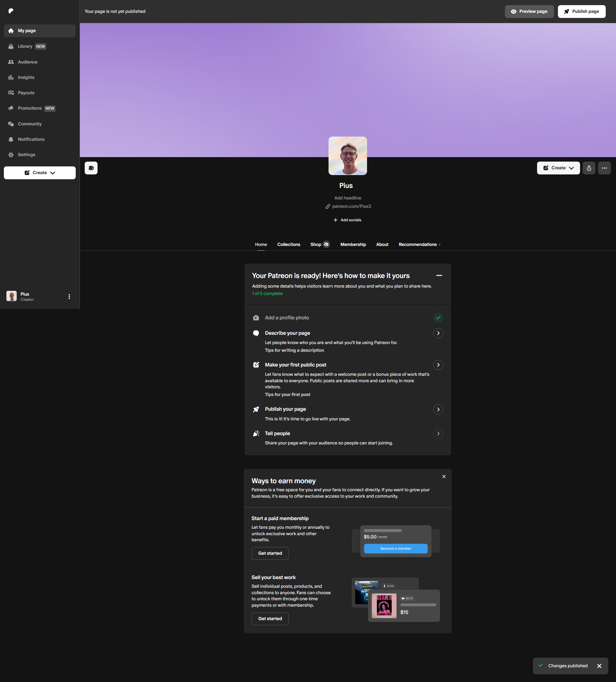The image size is (616, 682).
Task: Open Notifications bell in sidebar
Action: [31, 139]
